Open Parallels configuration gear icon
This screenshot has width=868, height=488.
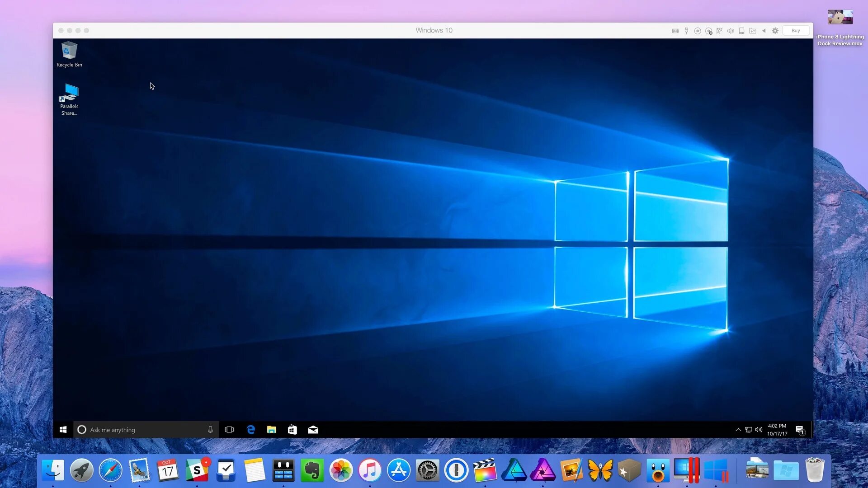pyautogui.click(x=775, y=31)
